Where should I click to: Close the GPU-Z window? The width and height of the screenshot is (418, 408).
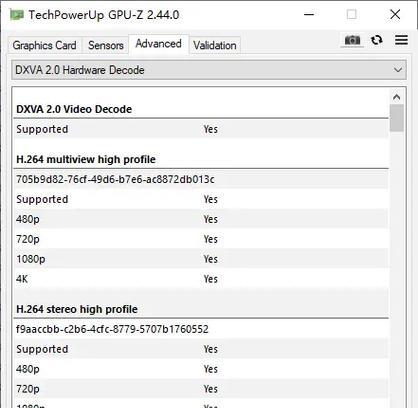[395, 14]
